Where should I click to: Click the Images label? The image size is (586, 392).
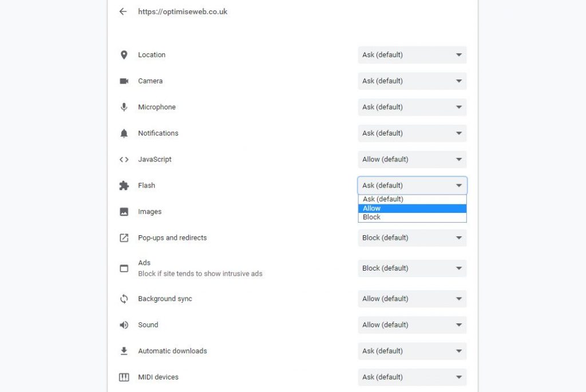150,212
